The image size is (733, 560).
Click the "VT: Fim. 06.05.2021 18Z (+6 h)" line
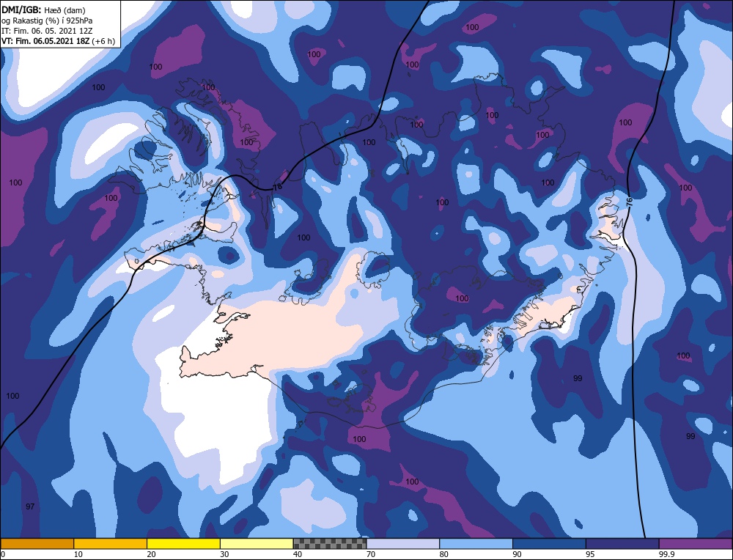click(x=58, y=41)
